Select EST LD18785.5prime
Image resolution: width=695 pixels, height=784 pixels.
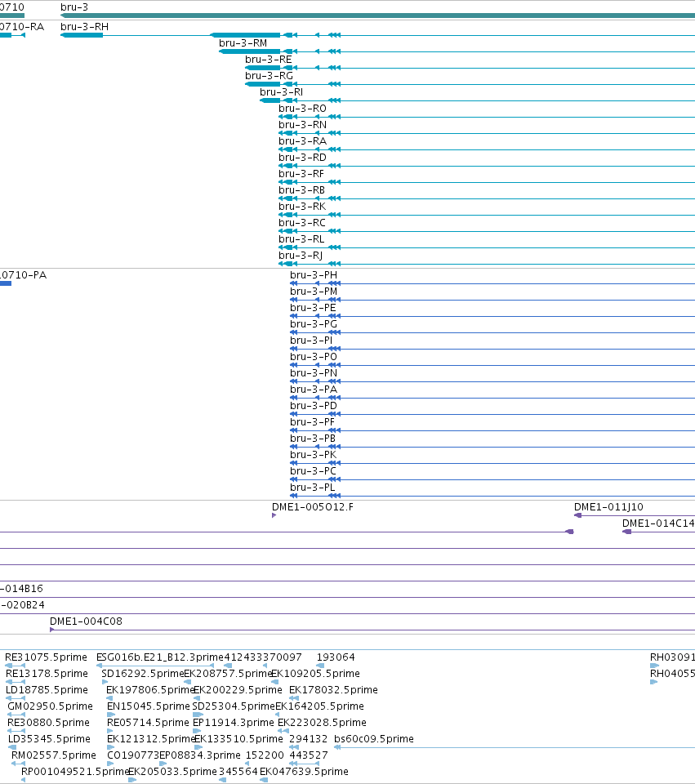(47, 690)
